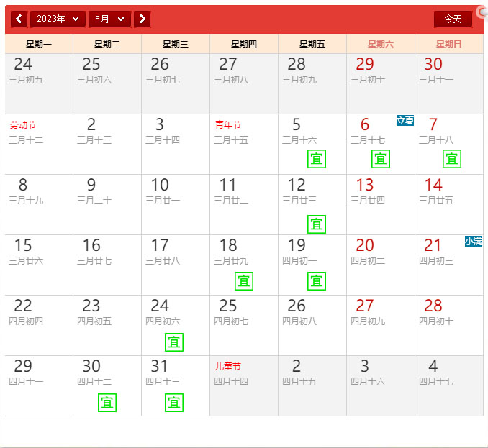Open the 2023年 year dropdown
Image resolution: width=488 pixels, height=448 pixels.
pyautogui.click(x=57, y=19)
